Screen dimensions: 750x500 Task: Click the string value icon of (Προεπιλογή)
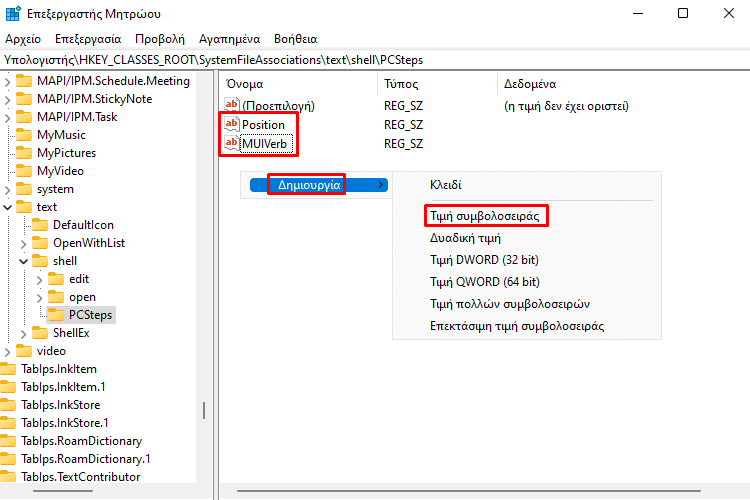tap(232, 105)
